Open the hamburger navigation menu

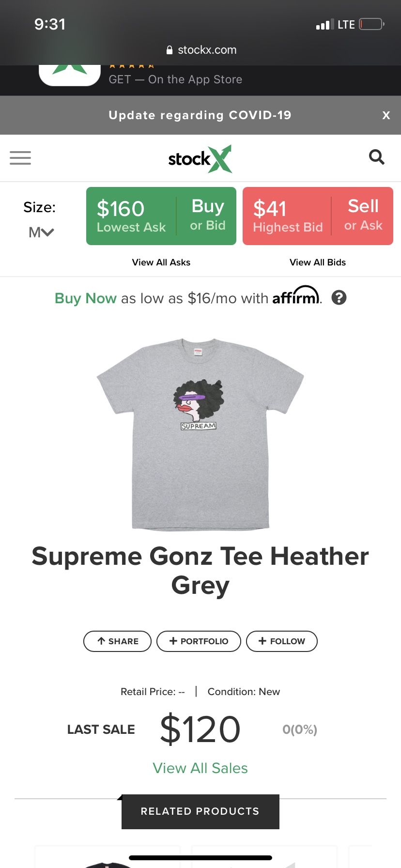[20, 158]
